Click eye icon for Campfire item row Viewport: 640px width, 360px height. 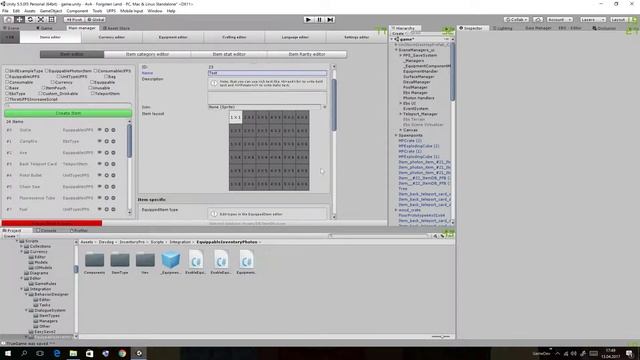pyautogui.click(x=99, y=141)
